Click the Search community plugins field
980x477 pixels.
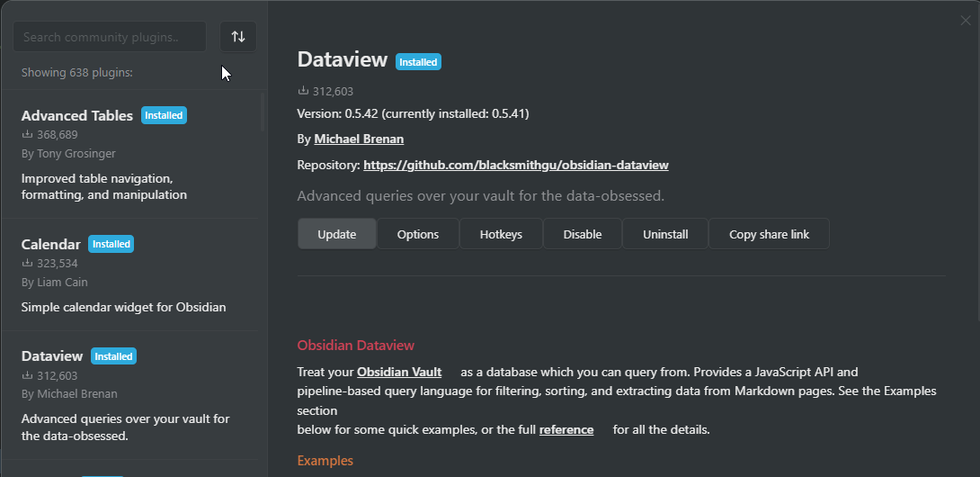[110, 37]
